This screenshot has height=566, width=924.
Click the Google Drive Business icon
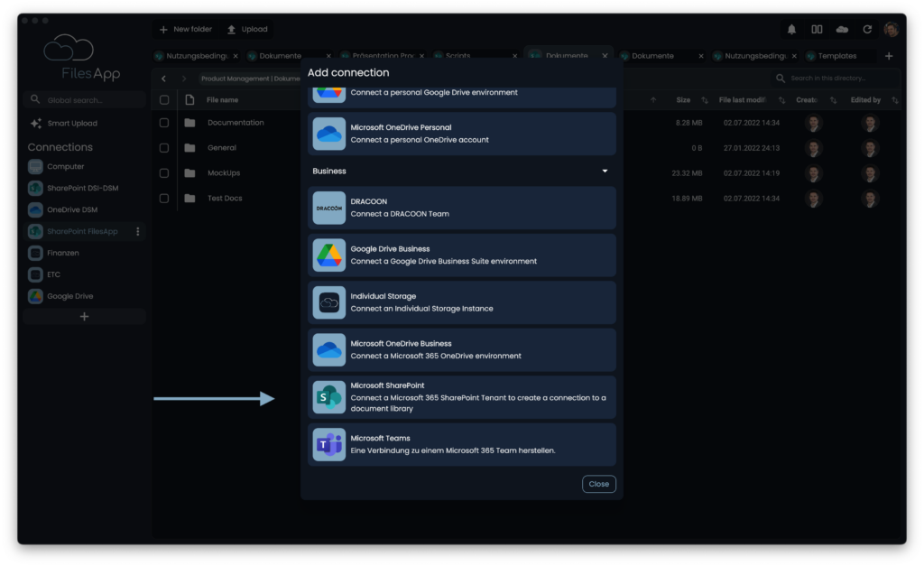(x=328, y=255)
